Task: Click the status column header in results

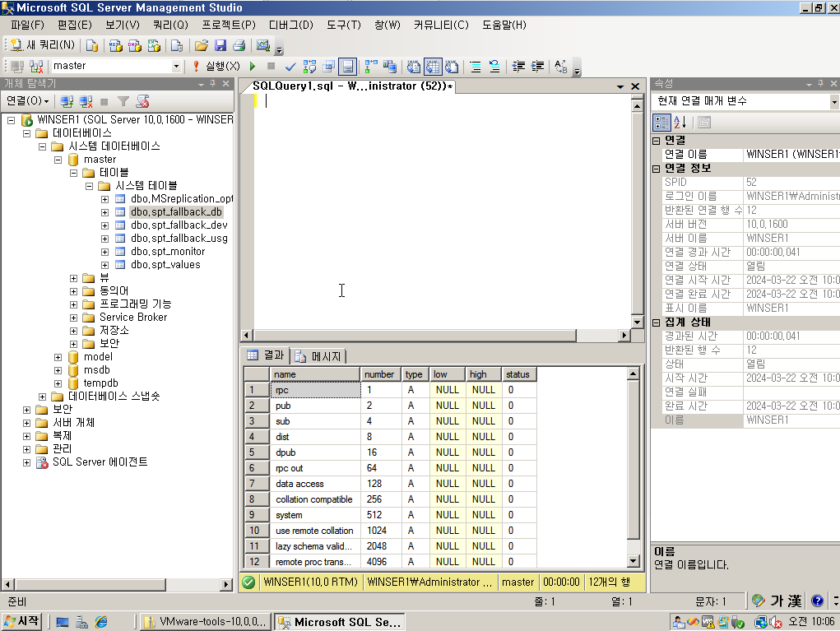Action: (518, 374)
